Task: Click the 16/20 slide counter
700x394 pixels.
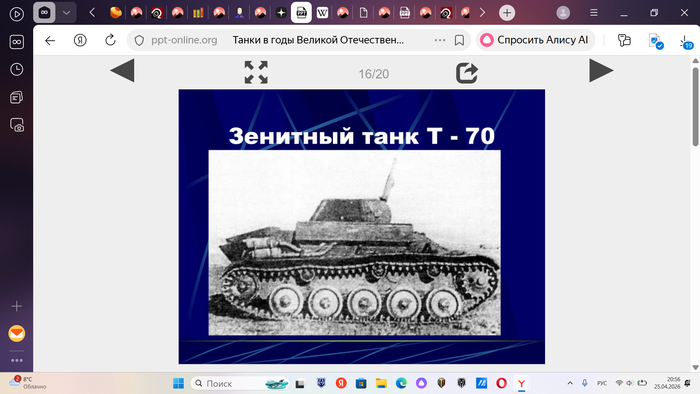Action: coord(374,74)
